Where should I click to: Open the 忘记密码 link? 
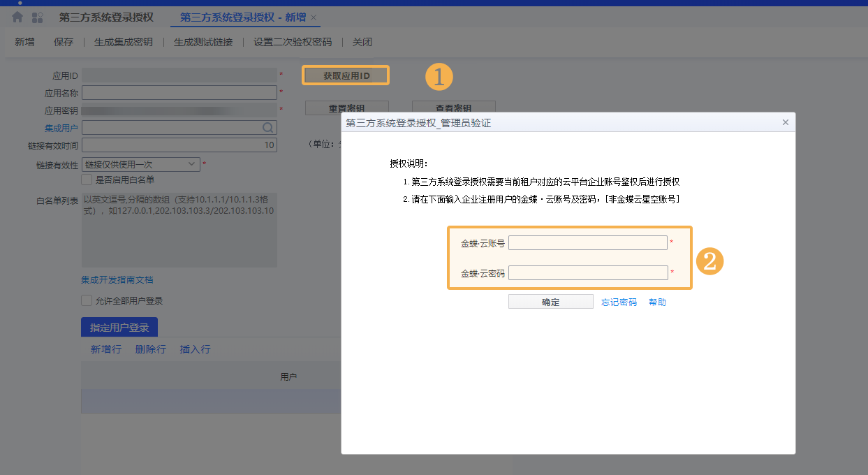[x=619, y=302]
